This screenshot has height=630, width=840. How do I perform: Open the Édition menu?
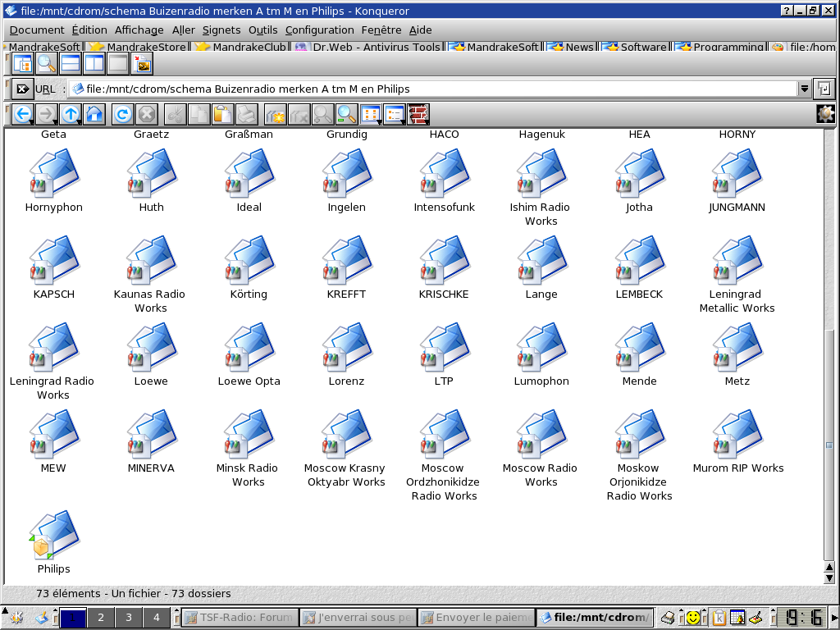click(89, 30)
